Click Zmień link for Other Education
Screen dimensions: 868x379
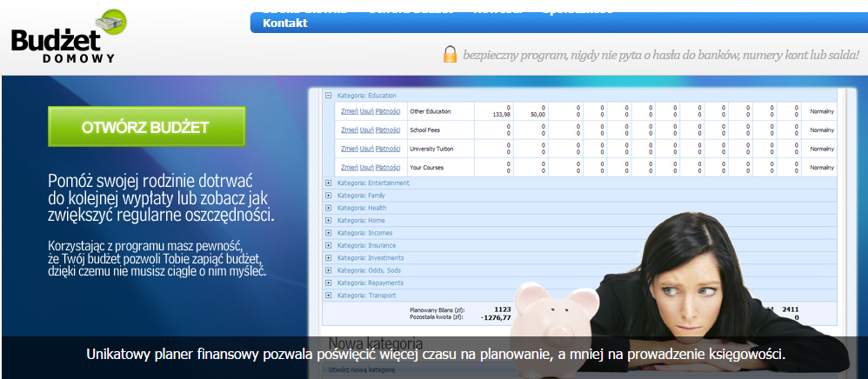(x=350, y=111)
